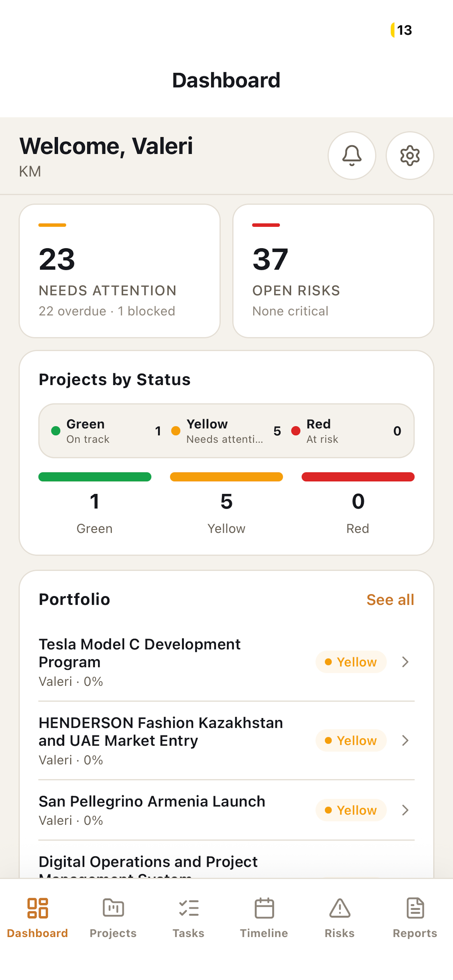Screen dimensions: 453x980
Task: Tap the 'KM' subtitle under welcome
Action: point(30,172)
